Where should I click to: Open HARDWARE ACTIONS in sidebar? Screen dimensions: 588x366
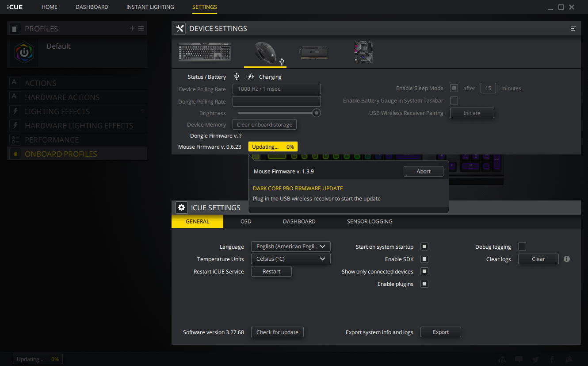pos(77,97)
